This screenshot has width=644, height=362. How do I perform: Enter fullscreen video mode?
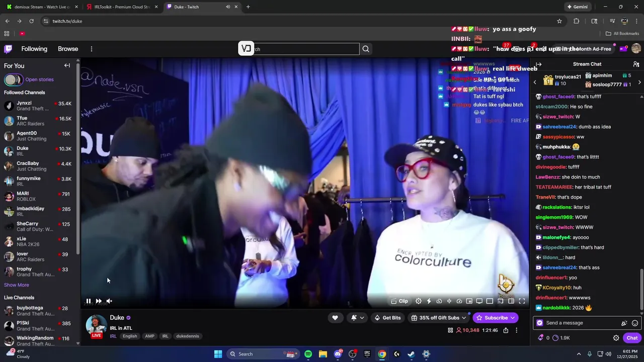522,301
